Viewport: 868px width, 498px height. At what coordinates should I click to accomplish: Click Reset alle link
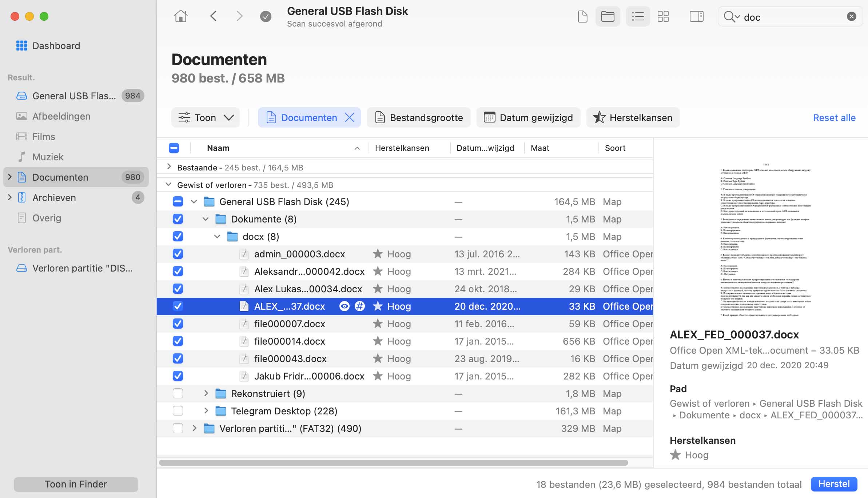pos(834,118)
